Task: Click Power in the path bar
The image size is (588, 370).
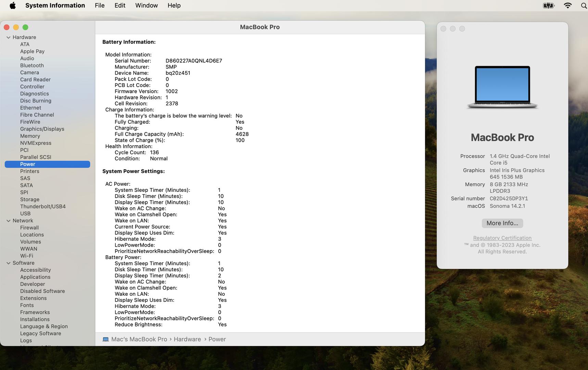Action: pos(217,339)
